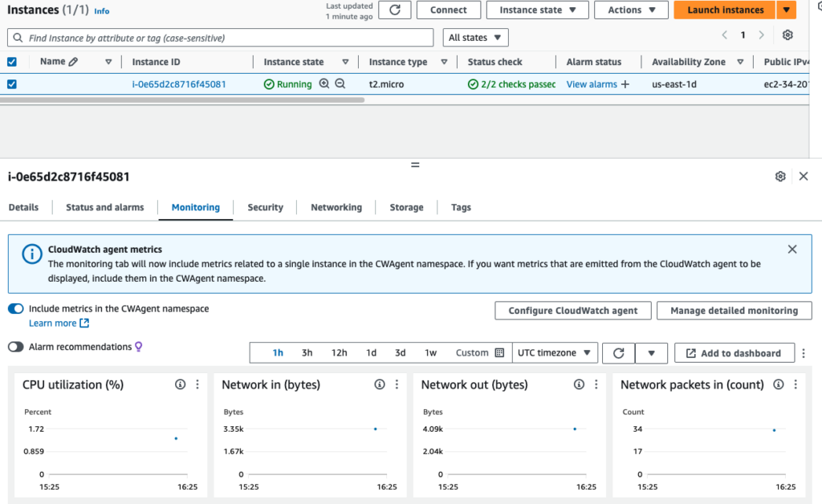Open instance ID link i-0e65d2c8716f45081
822x504 pixels.
point(179,84)
